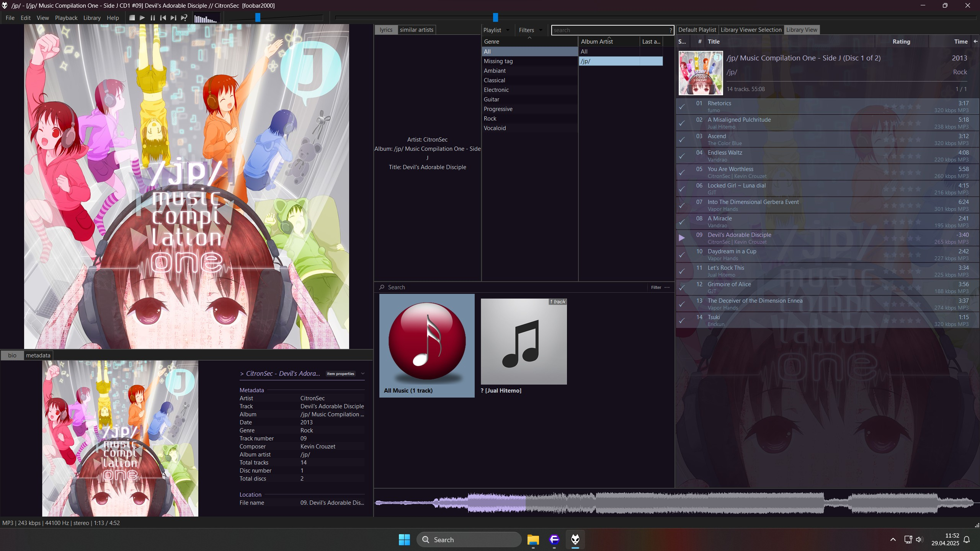This screenshot has height=551, width=980.
Task: Switch to the bio tab
Action: pyautogui.click(x=12, y=355)
